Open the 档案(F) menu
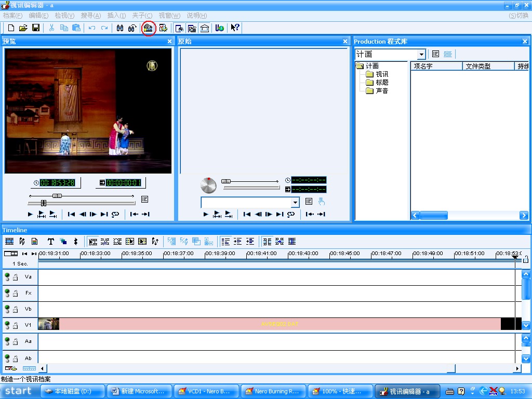 point(12,16)
